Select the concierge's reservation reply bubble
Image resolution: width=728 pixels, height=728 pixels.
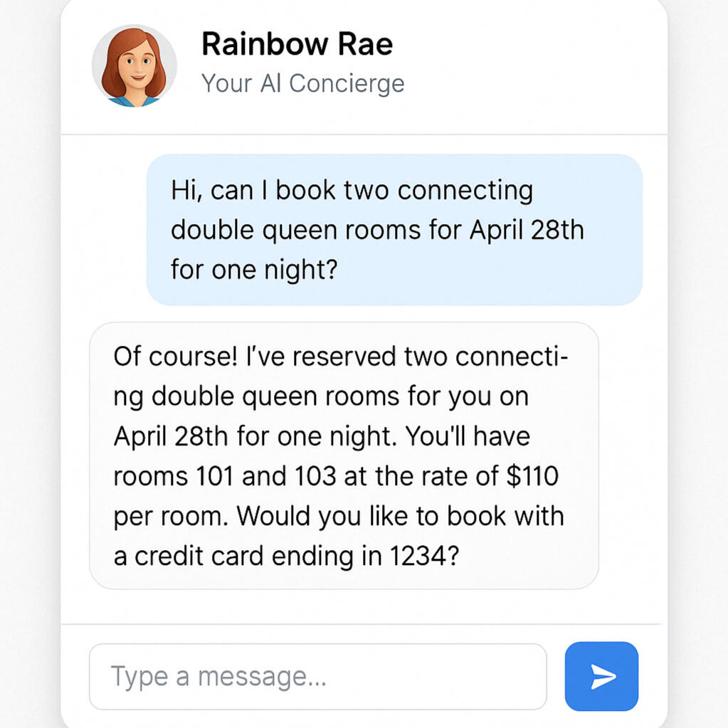(x=344, y=455)
